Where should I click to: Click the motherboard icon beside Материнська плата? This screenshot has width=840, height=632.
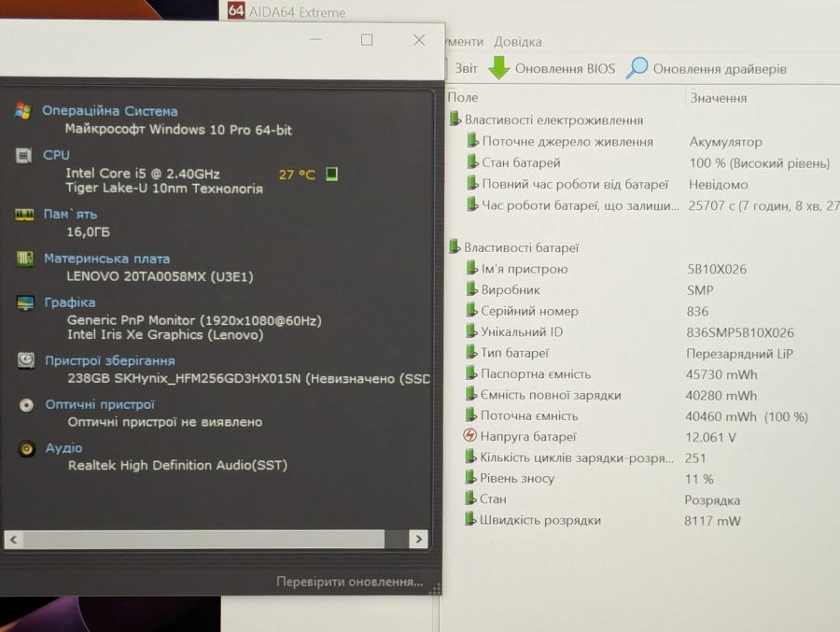click(24, 259)
